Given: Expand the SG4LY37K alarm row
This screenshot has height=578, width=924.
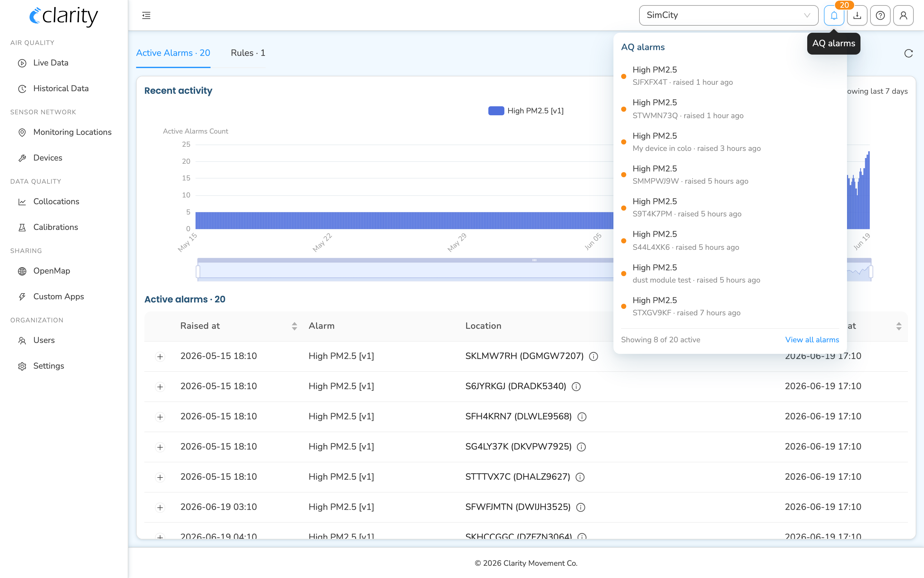Looking at the screenshot, I should [160, 447].
